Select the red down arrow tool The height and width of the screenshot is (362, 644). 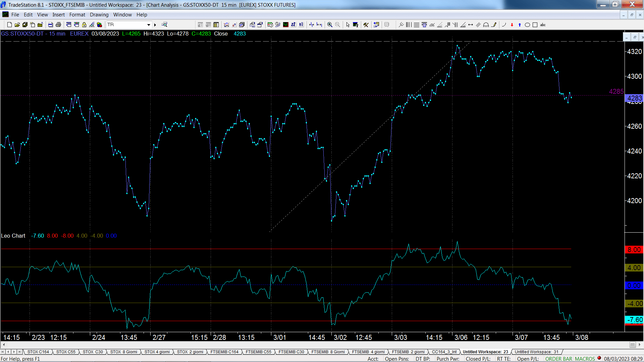pos(512,25)
